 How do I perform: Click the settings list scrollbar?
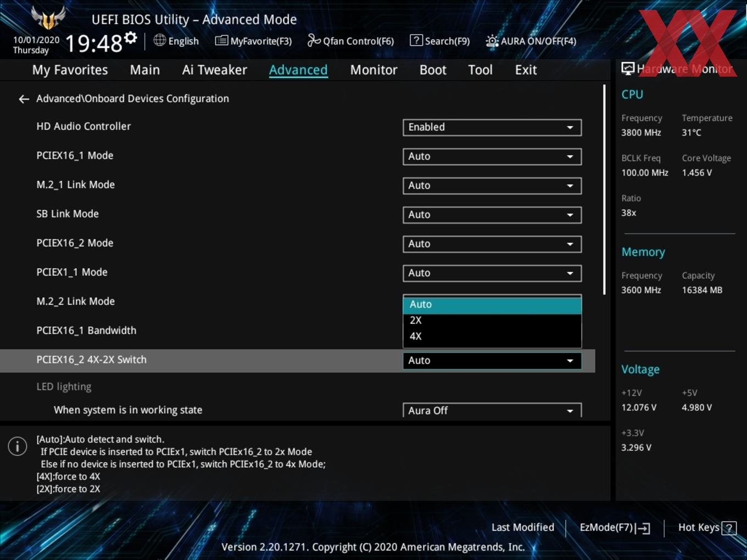point(604,189)
